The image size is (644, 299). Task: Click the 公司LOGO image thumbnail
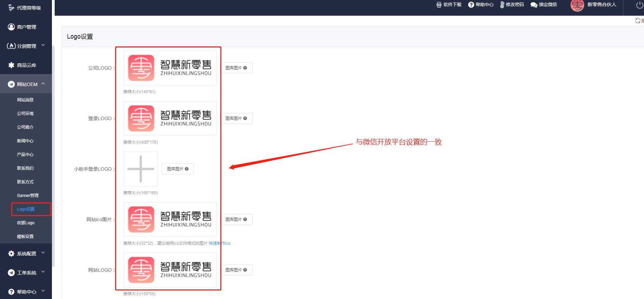pos(170,68)
